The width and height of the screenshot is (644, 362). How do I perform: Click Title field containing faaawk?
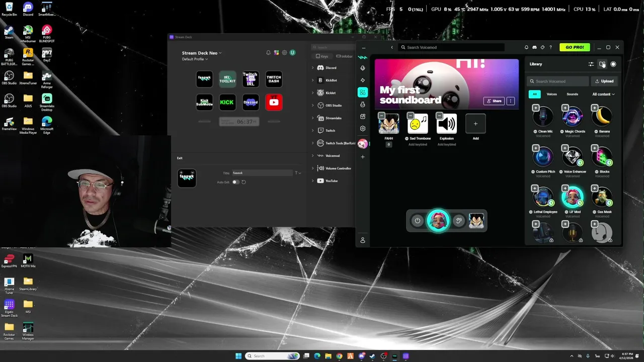(262, 173)
